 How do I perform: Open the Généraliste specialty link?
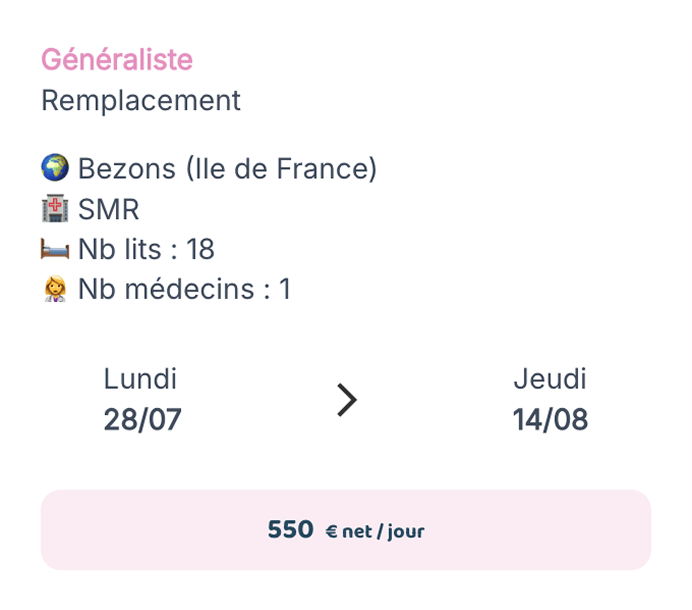[117, 60]
